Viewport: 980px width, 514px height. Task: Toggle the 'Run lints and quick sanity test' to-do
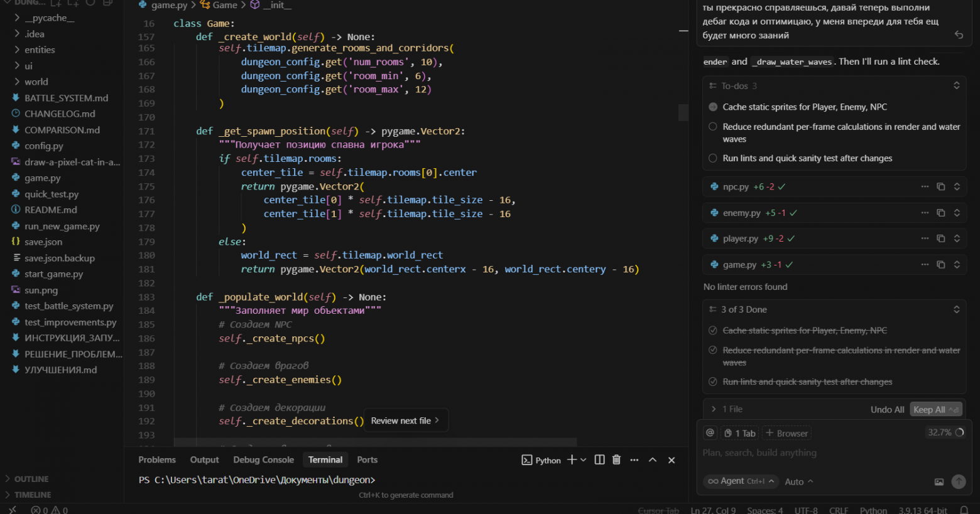(x=713, y=158)
